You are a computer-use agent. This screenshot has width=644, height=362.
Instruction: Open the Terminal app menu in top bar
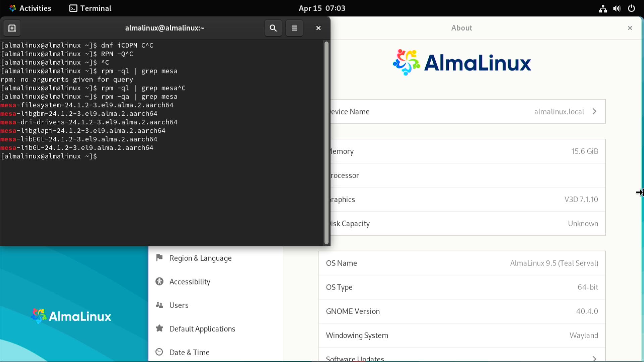(91, 8)
